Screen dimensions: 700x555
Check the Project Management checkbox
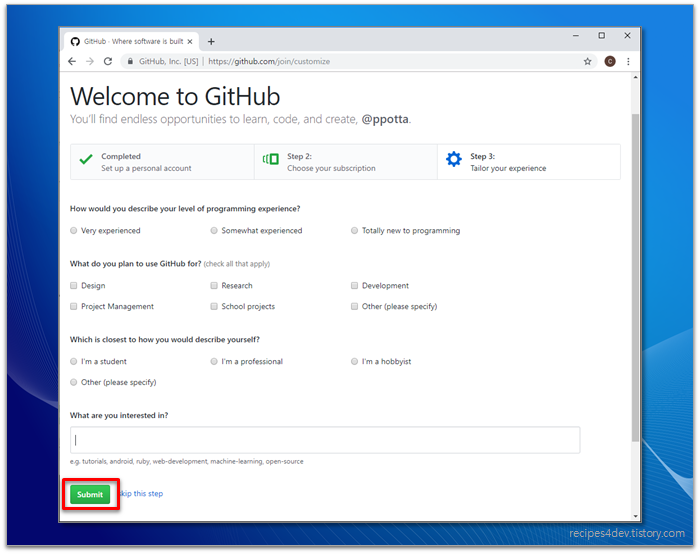(x=74, y=306)
